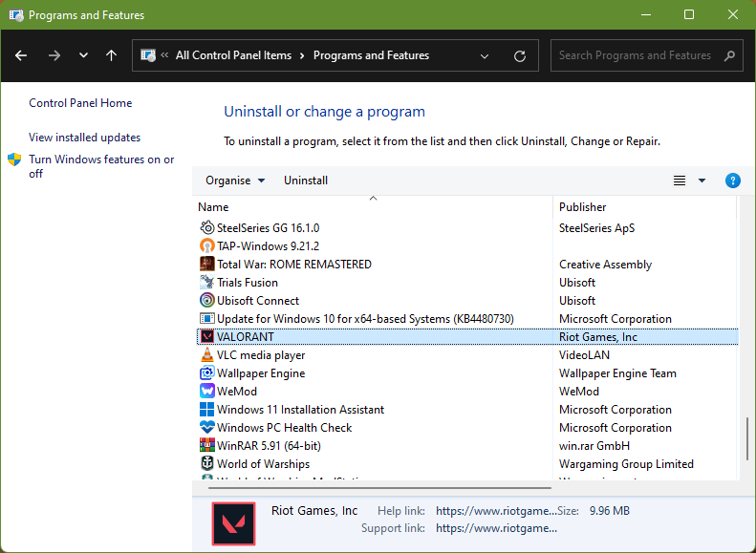Select the Wallpaper Engine entry
Viewport: 756px width, 553px height.
[x=467, y=372]
